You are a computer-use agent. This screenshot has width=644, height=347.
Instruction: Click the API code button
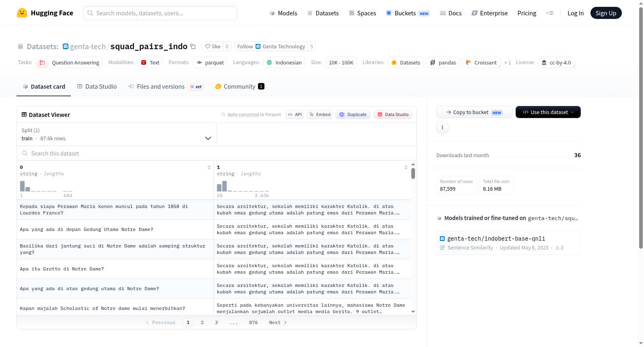(x=295, y=114)
